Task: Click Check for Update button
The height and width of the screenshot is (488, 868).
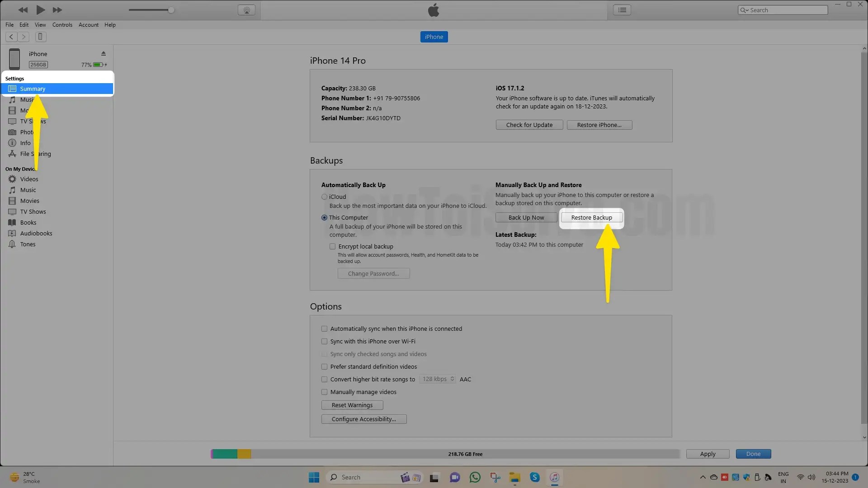Action: click(x=529, y=125)
